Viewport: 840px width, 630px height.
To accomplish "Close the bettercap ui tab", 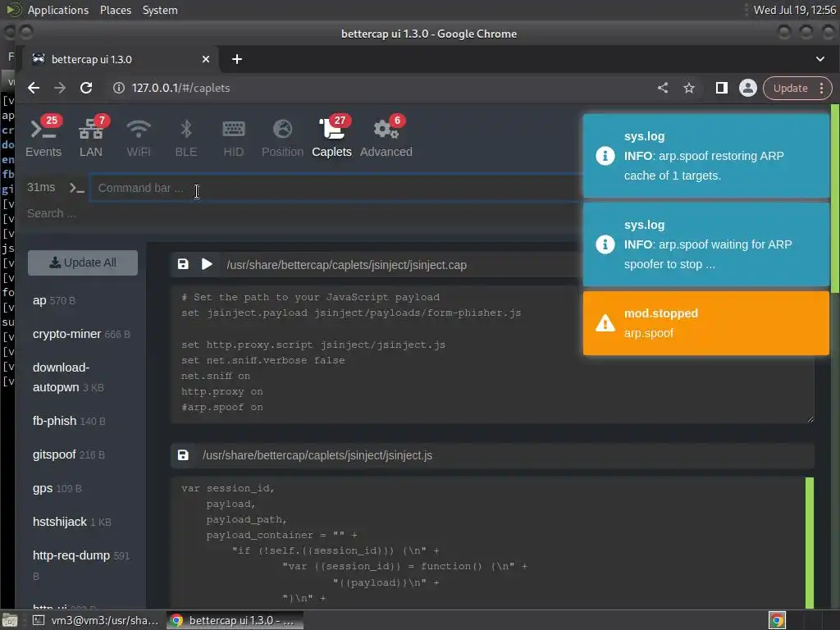I will (x=206, y=59).
